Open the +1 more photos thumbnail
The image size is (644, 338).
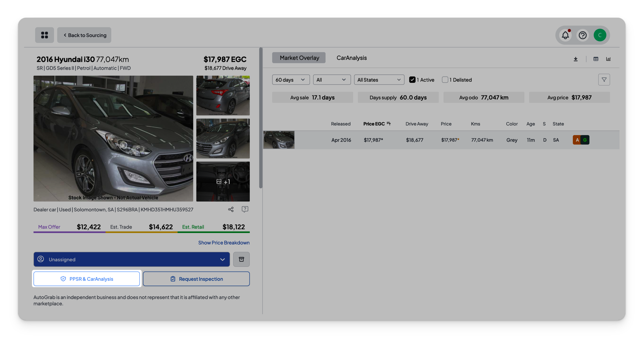click(x=223, y=181)
